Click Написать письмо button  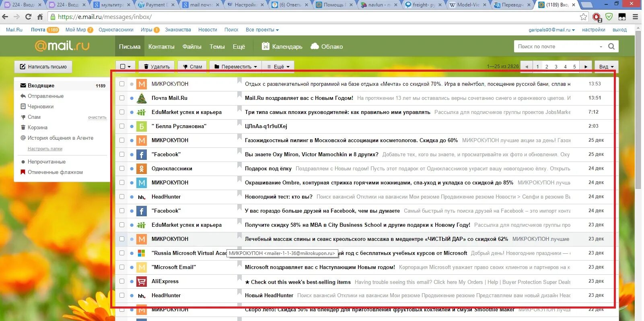coord(43,66)
